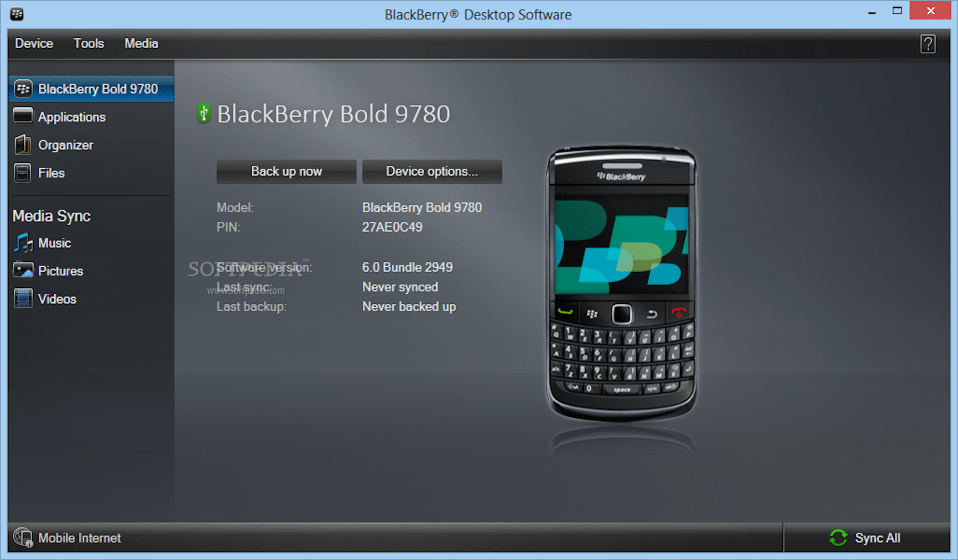The image size is (958, 560).
Task: Open the Help question mark icon
Action: pos(927,43)
